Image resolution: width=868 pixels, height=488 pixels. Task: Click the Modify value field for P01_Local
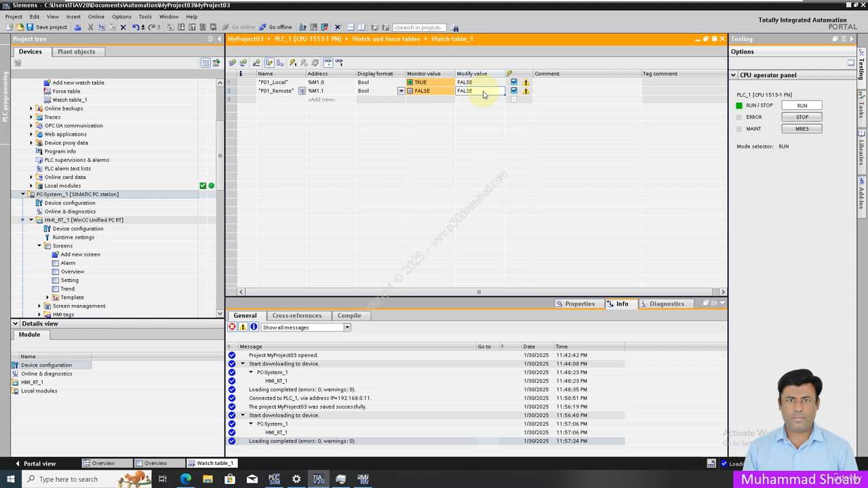point(479,82)
